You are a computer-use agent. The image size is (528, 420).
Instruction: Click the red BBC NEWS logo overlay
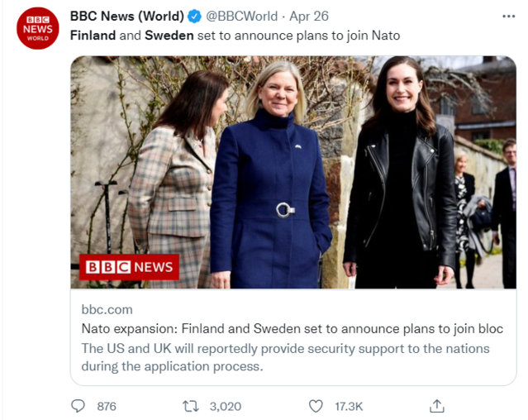129,267
